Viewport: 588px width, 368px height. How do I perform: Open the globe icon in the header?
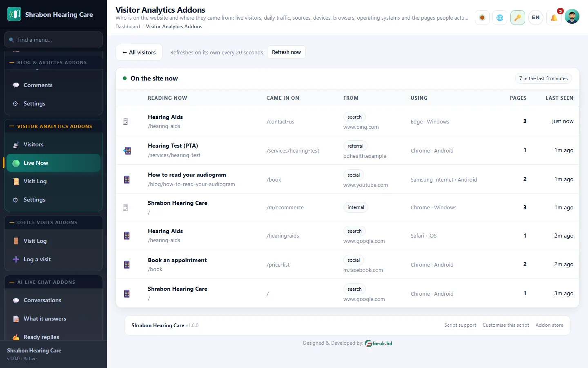tap(500, 18)
